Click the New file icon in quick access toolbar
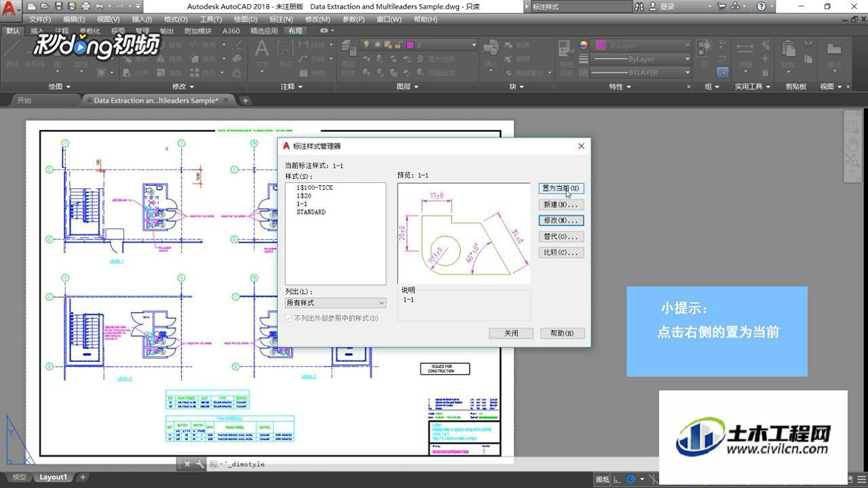868x488 pixels. pos(32,6)
